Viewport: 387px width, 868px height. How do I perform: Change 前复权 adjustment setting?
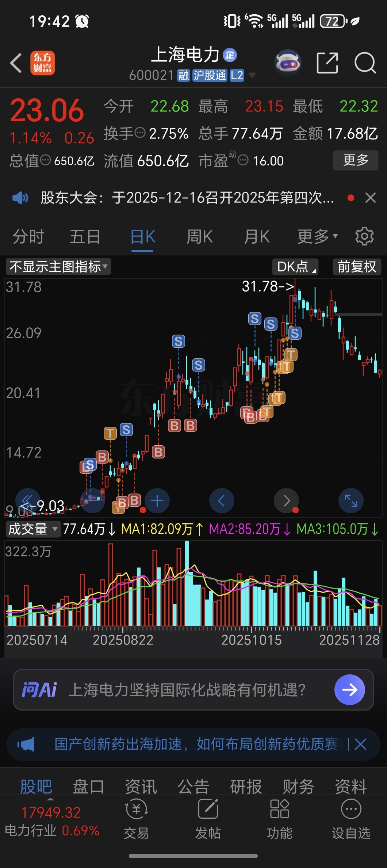(x=357, y=267)
